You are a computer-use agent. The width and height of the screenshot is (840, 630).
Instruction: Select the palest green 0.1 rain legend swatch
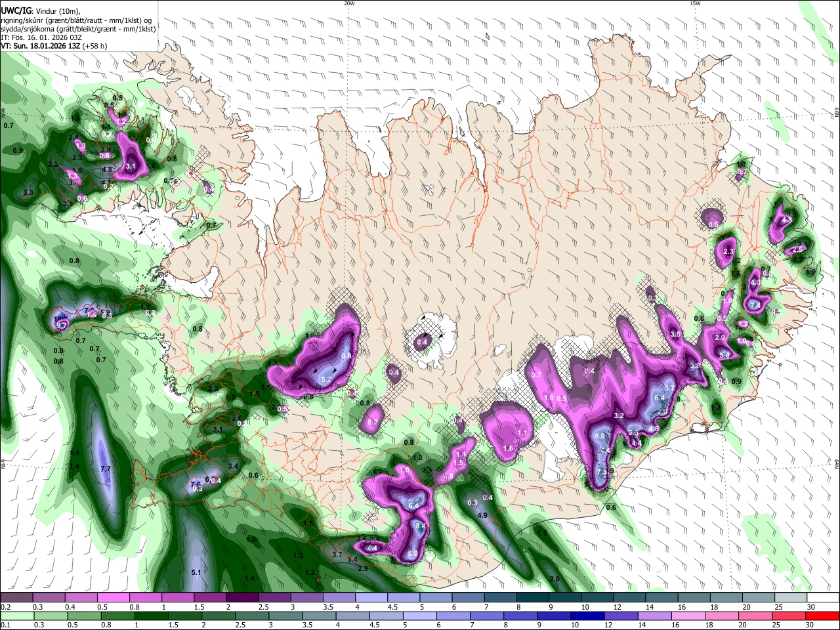(x=16, y=616)
